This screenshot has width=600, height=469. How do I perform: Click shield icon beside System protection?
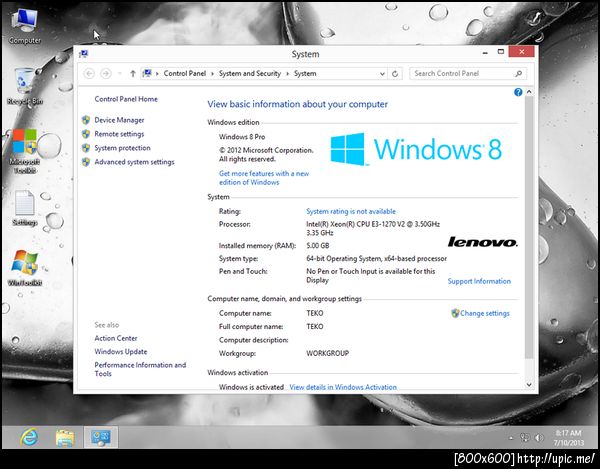86,148
